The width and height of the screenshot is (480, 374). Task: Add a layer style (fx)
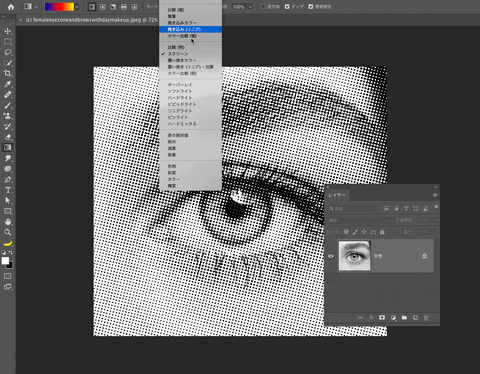coord(371,318)
